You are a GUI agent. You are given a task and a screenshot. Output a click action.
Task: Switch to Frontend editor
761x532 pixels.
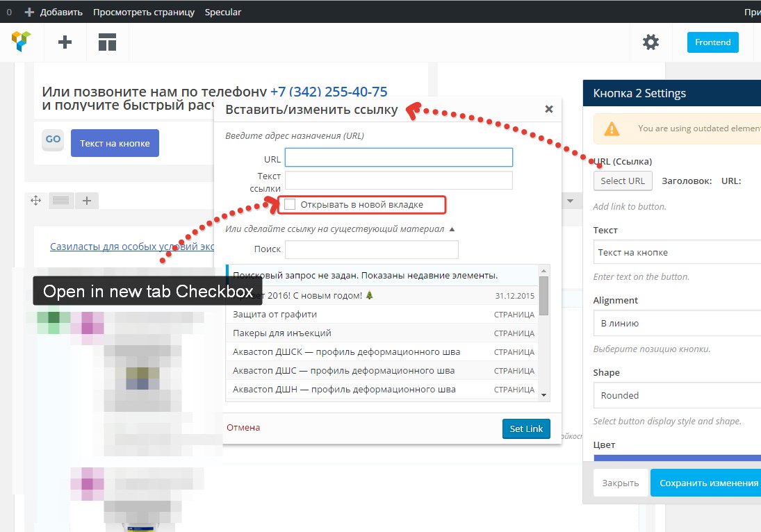pos(712,42)
